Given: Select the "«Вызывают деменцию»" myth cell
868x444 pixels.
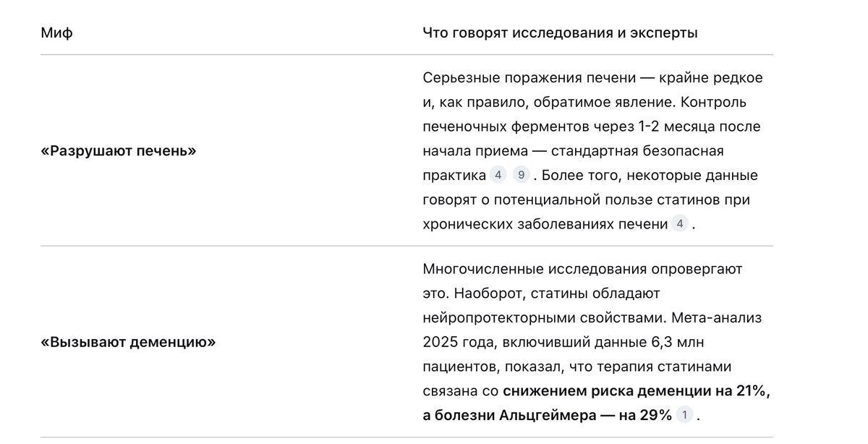Looking at the screenshot, I should pos(129,342).
